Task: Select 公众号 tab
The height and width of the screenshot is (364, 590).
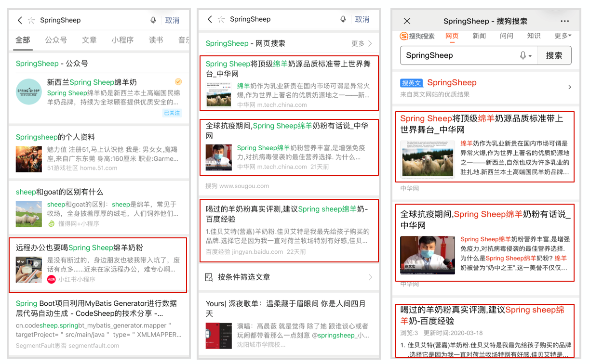Action: [x=56, y=40]
